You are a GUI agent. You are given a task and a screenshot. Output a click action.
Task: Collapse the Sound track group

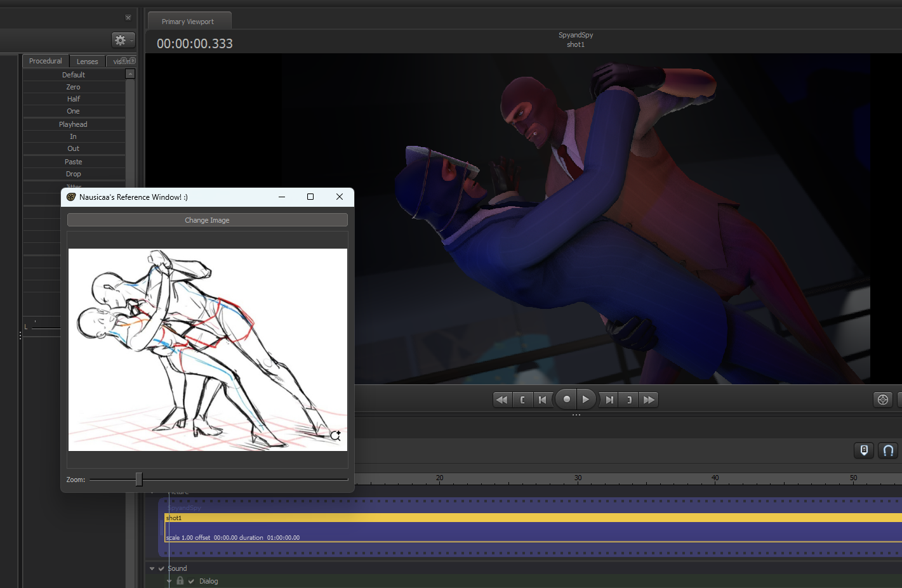click(x=152, y=568)
